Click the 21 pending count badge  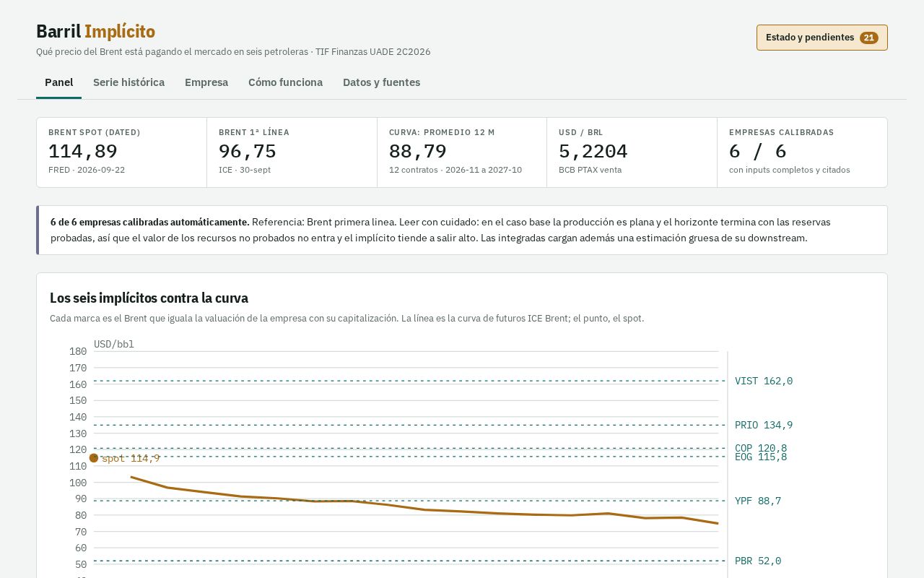click(869, 38)
